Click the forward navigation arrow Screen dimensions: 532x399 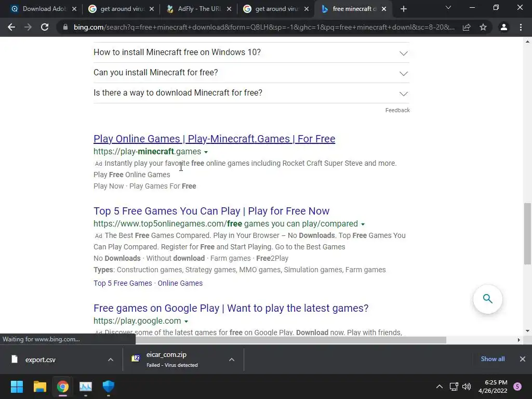click(28, 27)
